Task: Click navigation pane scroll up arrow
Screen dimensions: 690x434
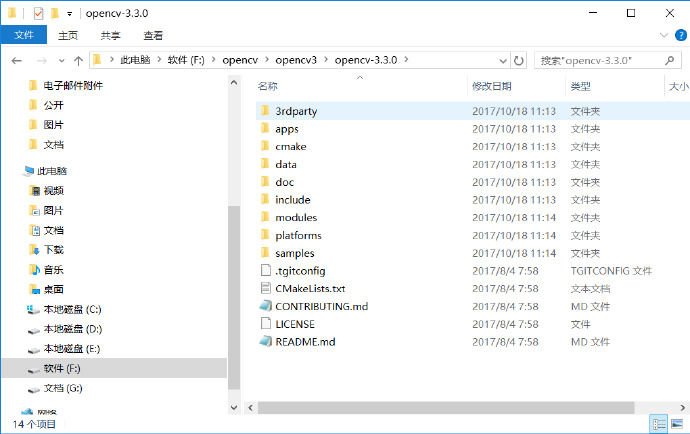Action: pos(234,82)
